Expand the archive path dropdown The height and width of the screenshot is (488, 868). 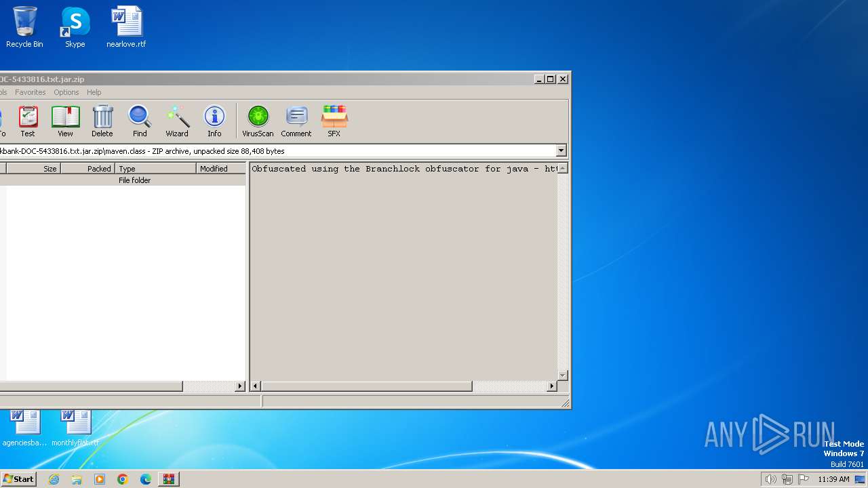coord(561,151)
